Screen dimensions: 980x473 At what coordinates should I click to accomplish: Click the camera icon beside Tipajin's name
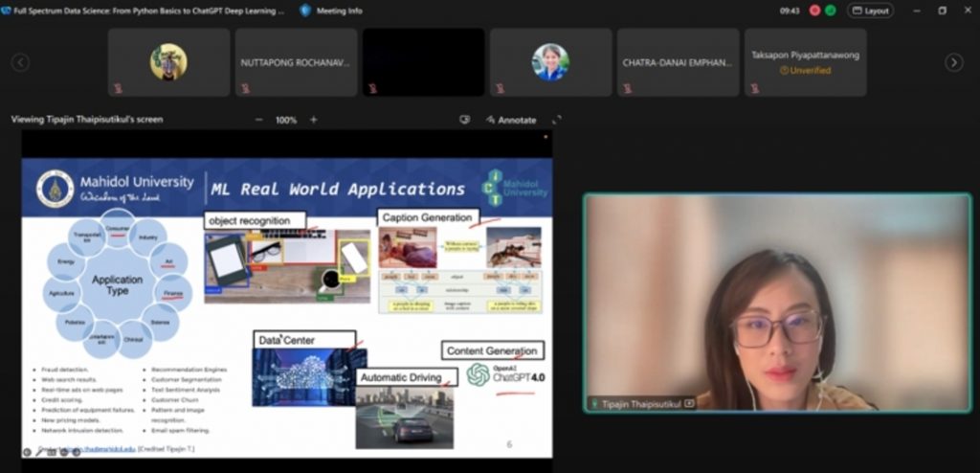(x=689, y=404)
